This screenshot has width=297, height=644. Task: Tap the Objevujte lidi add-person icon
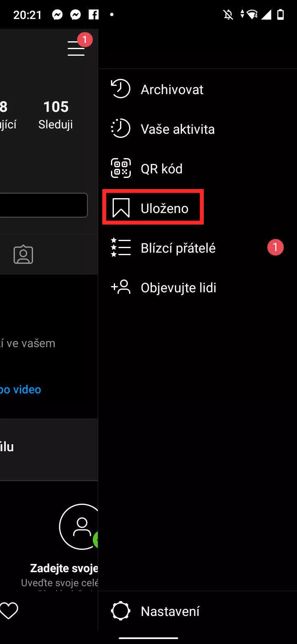(121, 287)
